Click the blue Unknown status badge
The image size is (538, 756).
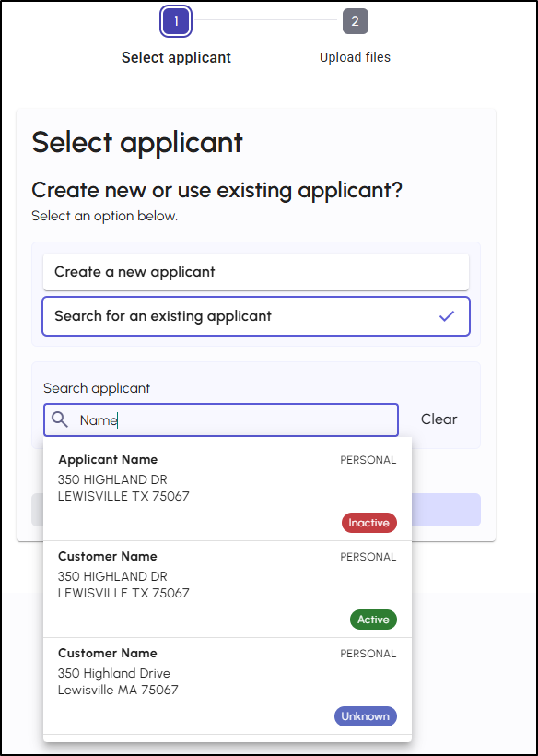point(365,716)
